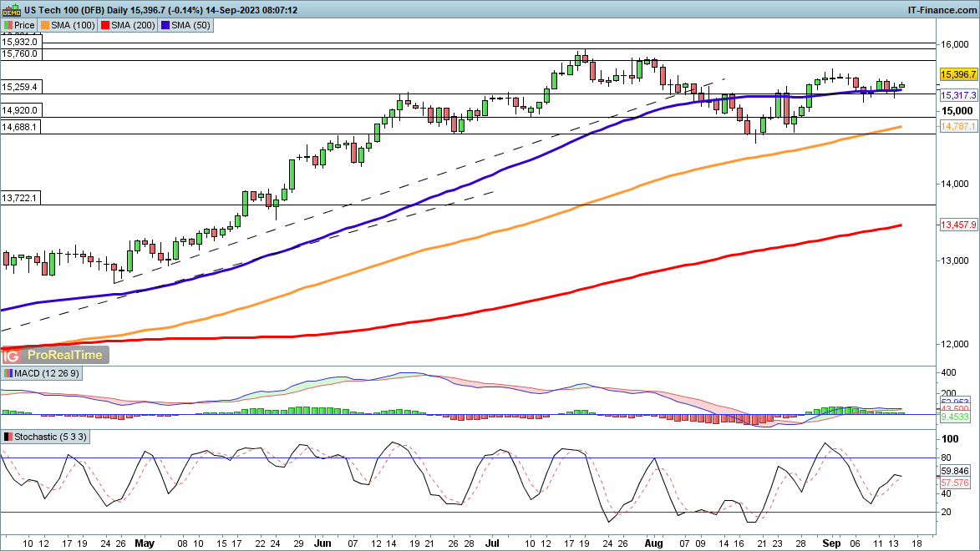Click the Stochastic label icon

tap(8, 437)
